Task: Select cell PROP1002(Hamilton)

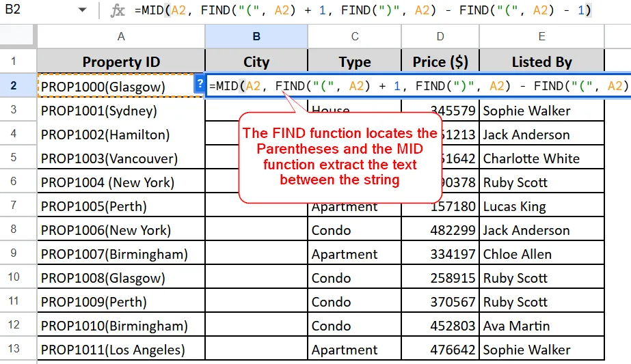Action: (121, 134)
